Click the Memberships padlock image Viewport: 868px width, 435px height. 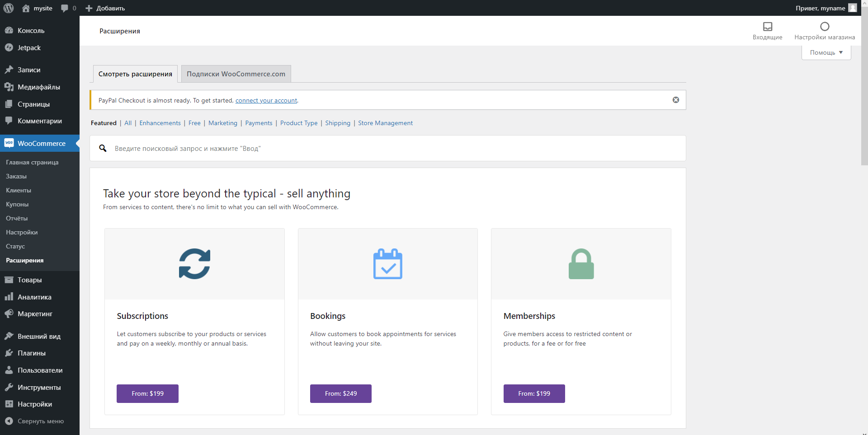pos(581,264)
